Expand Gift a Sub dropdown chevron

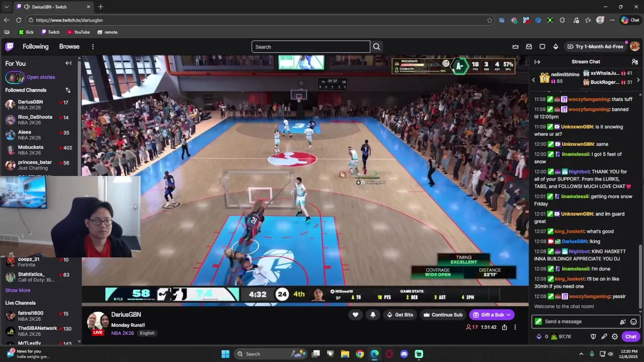[509, 315]
